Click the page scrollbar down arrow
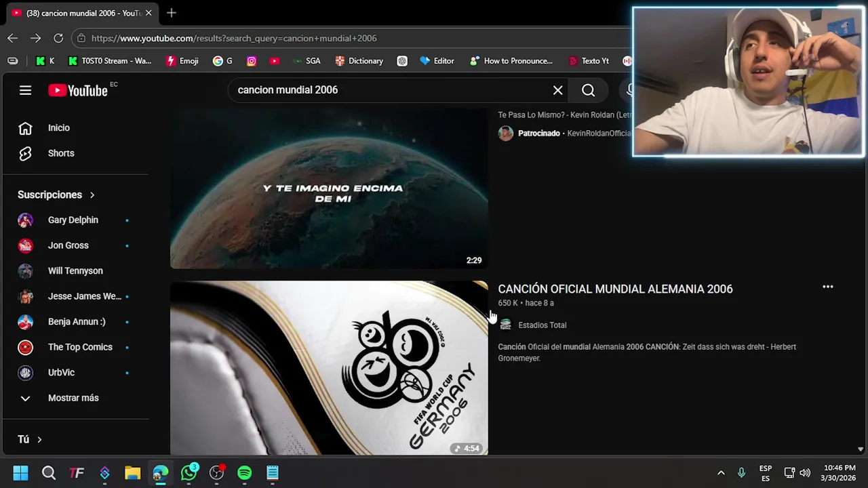Screen dimensions: 868x488 point(861,449)
